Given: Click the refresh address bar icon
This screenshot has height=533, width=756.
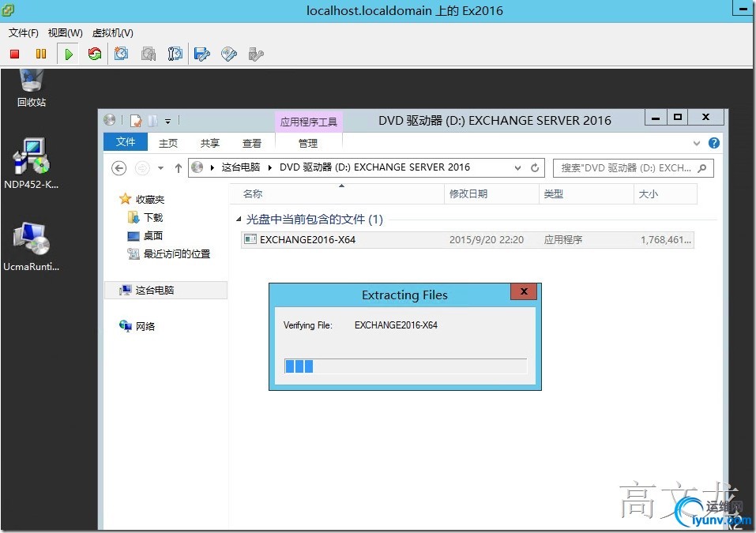Looking at the screenshot, I should (535, 167).
